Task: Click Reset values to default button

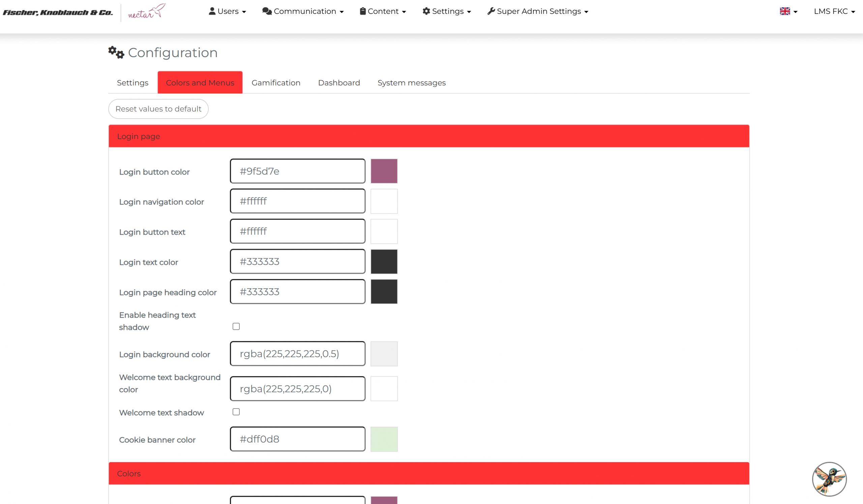Action: coord(158,109)
